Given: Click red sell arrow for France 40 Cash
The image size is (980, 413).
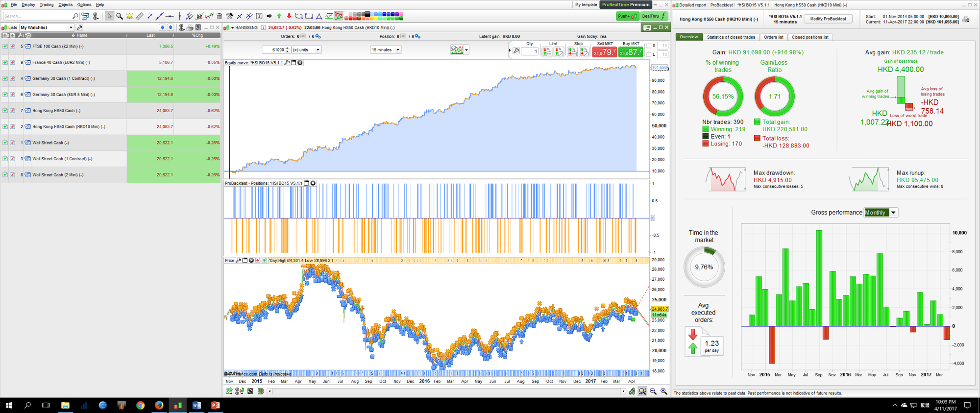Looking at the screenshot, I should 12,62.
